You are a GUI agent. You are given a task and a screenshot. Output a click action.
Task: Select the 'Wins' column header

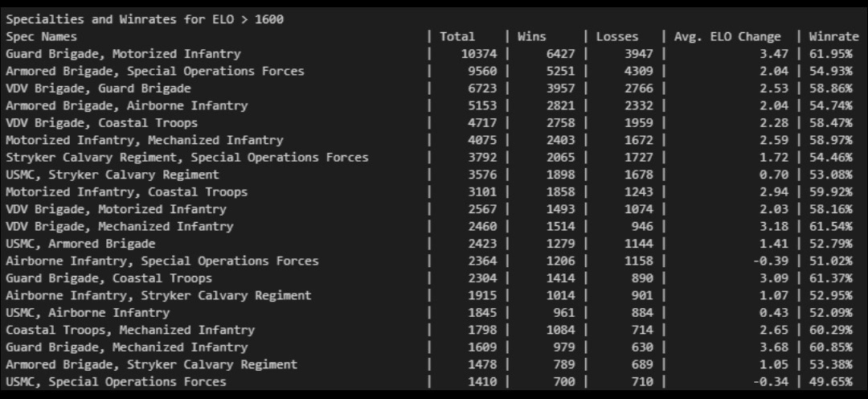[532, 36]
